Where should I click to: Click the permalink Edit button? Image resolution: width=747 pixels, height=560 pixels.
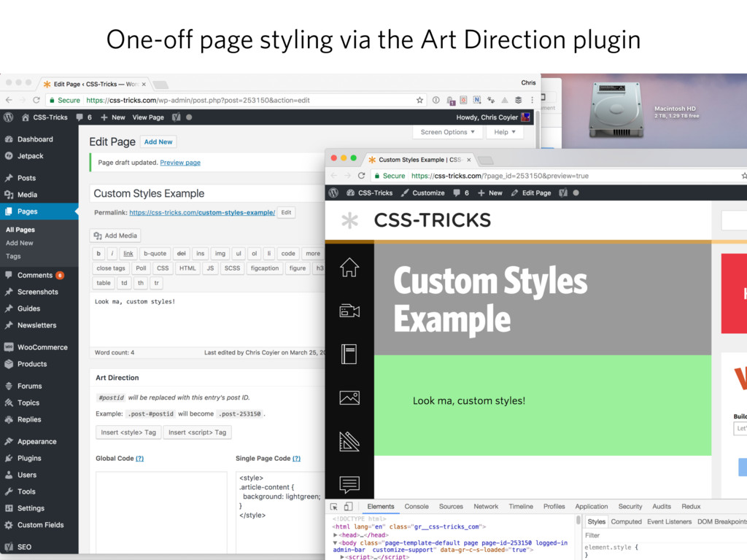coord(286,212)
